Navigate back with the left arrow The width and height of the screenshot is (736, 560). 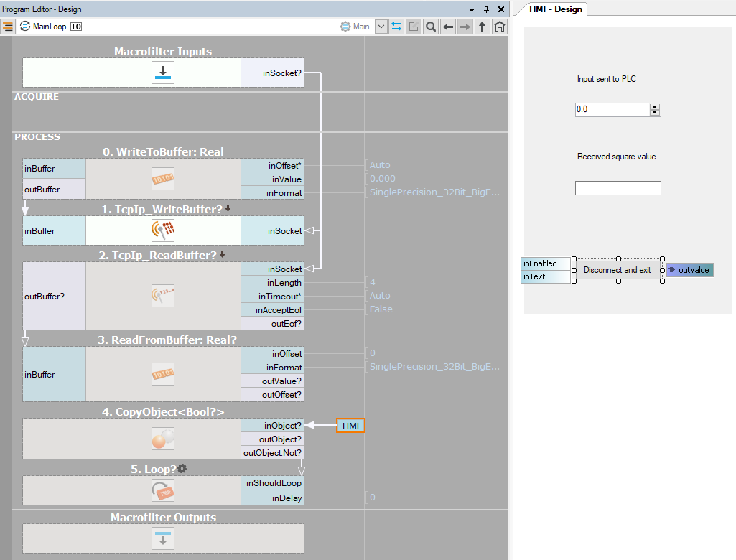(447, 27)
